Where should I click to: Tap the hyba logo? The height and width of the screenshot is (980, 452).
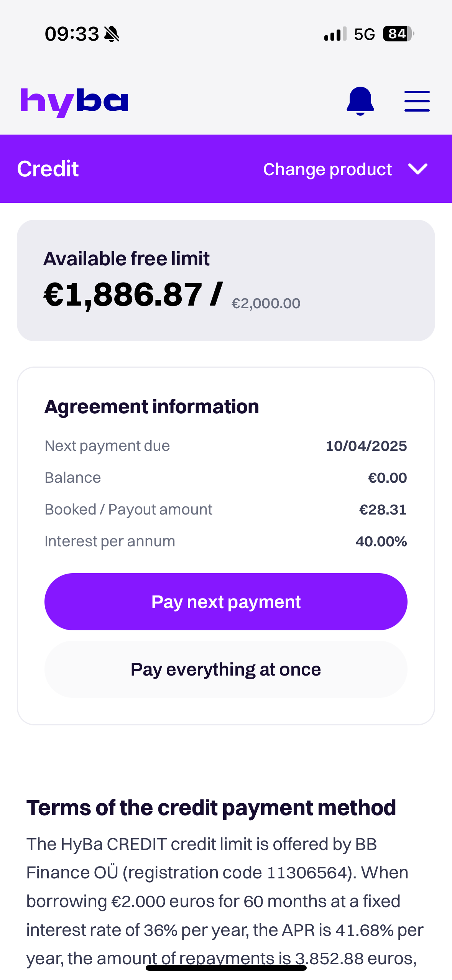(x=74, y=102)
